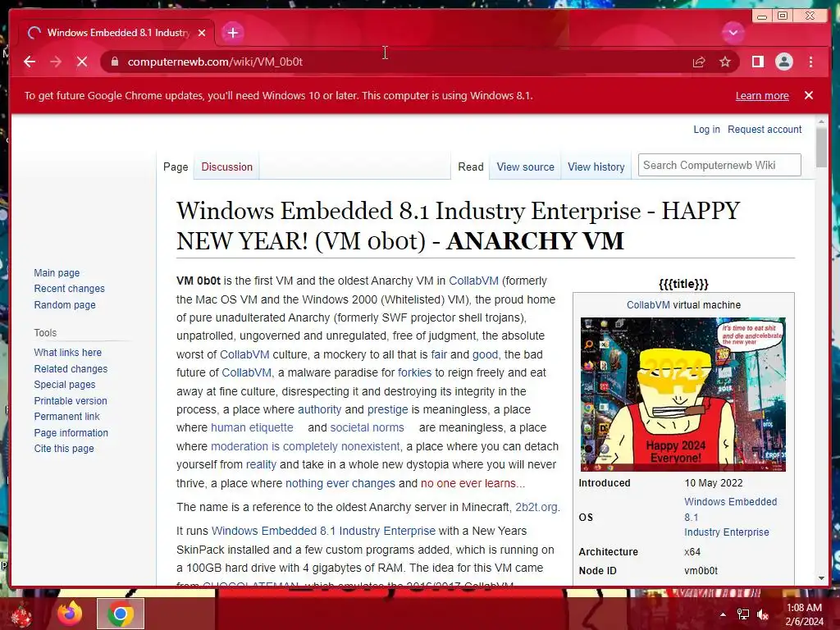Open the View history tab

point(596,167)
